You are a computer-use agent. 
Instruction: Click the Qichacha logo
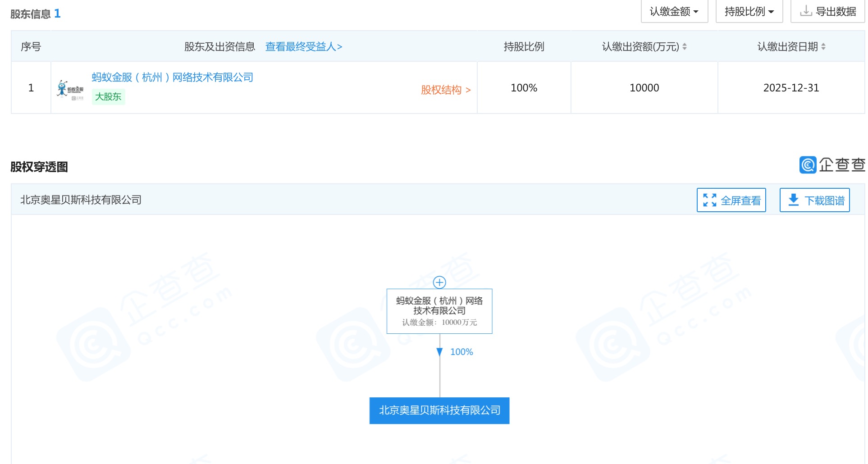click(832, 165)
